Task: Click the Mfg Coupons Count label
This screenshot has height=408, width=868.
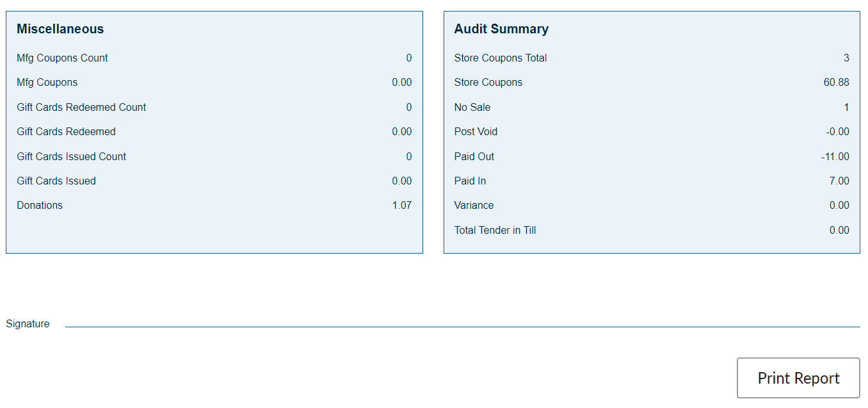Action: 62,58
